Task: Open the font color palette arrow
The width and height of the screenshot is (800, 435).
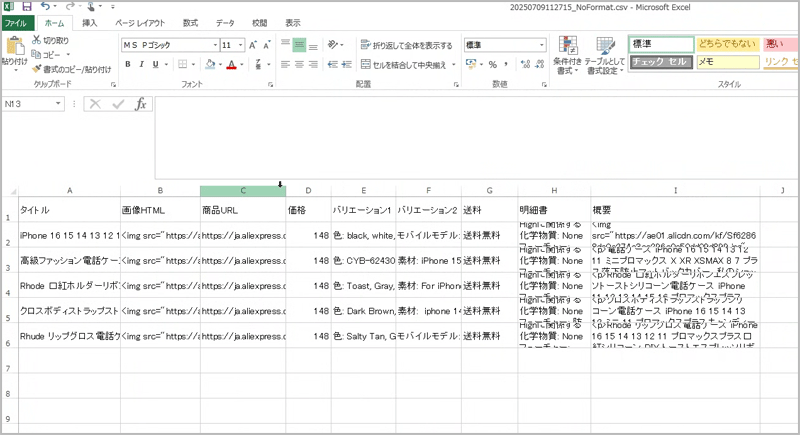Action: [242, 65]
